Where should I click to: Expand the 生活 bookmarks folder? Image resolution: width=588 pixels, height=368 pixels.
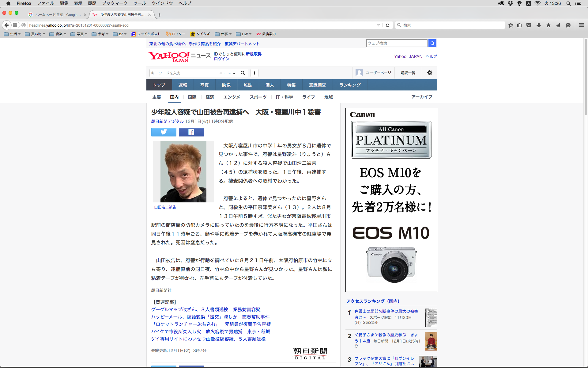(x=12, y=34)
